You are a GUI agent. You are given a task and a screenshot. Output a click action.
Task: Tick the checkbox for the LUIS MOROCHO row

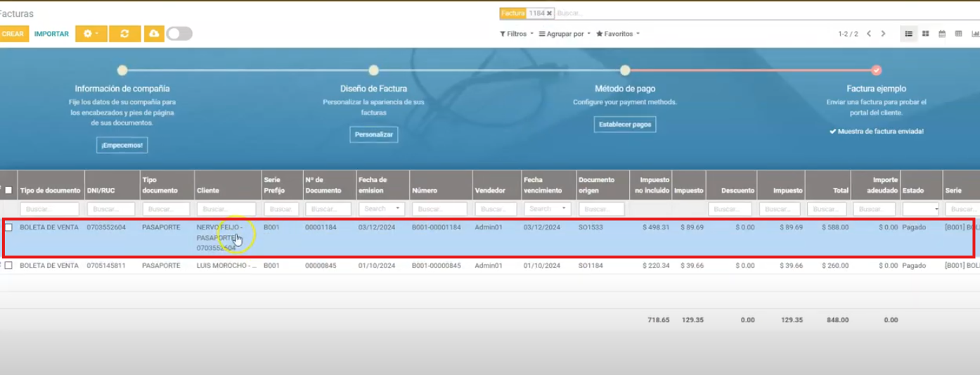(8, 266)
